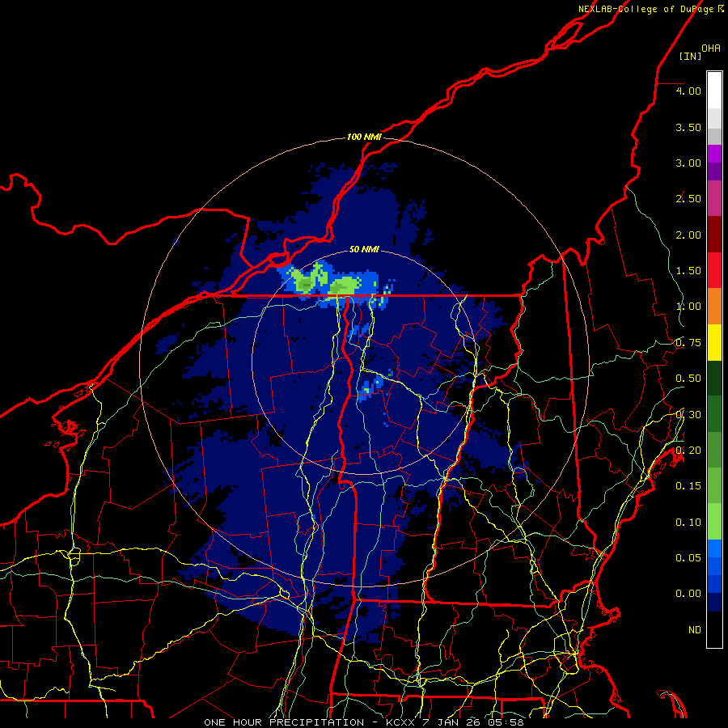Image resolution: width=728 pixels, height=728 pixels.
Task: Click the 0.20 legend value
Action: (x=688, y=451)
